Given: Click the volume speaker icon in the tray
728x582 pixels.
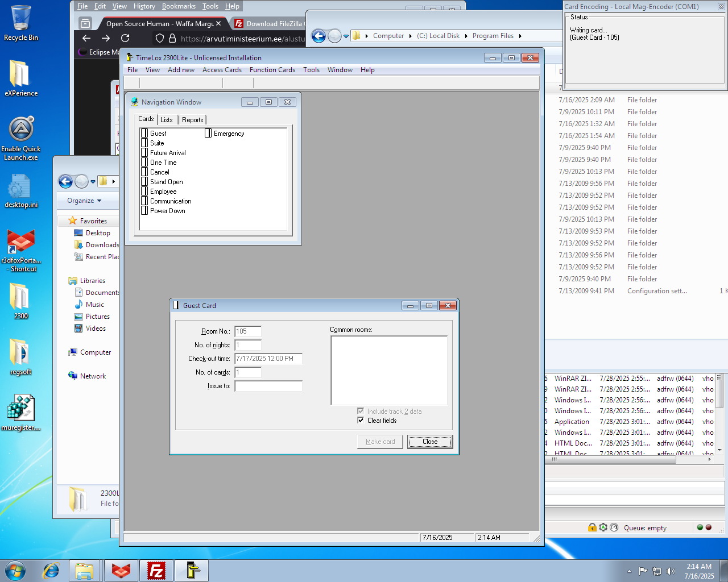Looking at the screenshot, I should [671, 571].
